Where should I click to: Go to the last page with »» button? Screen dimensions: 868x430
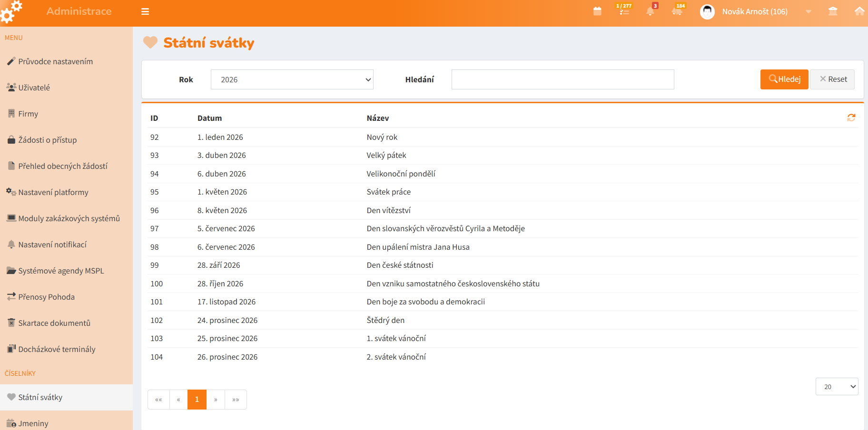point(236,400)
